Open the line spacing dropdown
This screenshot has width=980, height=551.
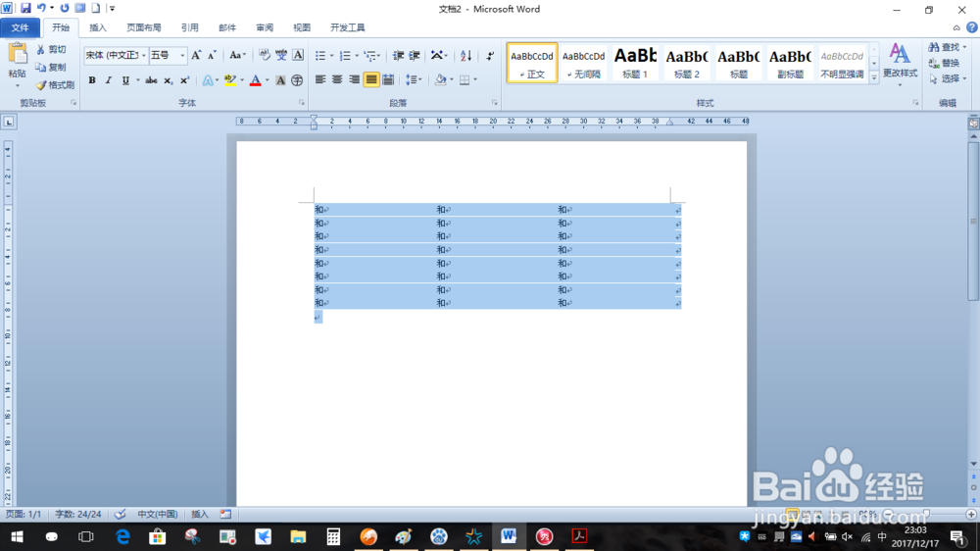click(x=414, y=80)
